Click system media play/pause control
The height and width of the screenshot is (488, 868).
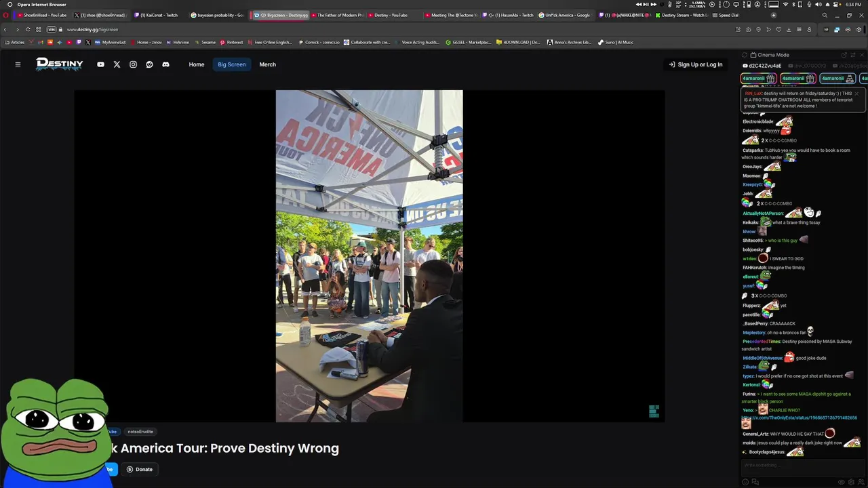click(x=646, y=4)
